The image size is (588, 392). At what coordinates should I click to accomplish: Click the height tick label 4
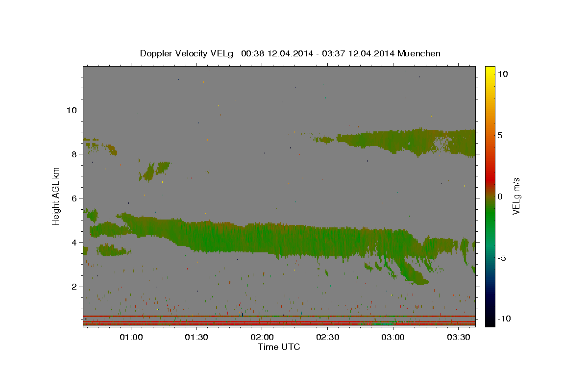(x=74, y=242)
